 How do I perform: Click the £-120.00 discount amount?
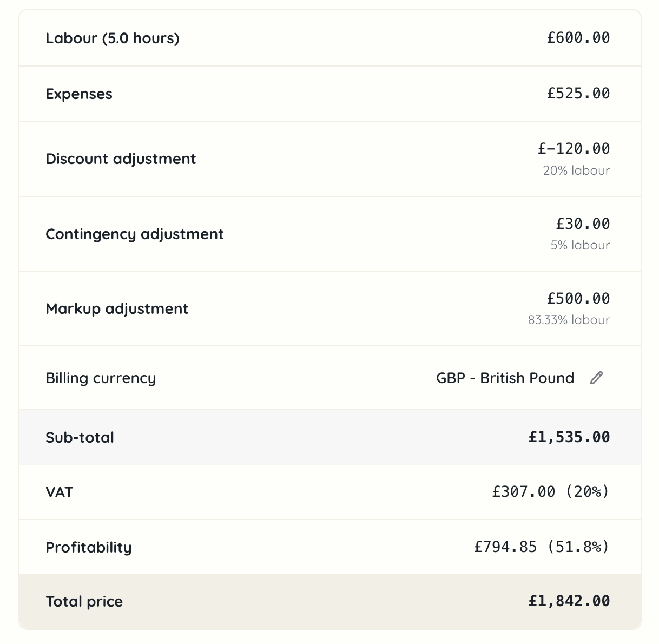click(572, 148)
